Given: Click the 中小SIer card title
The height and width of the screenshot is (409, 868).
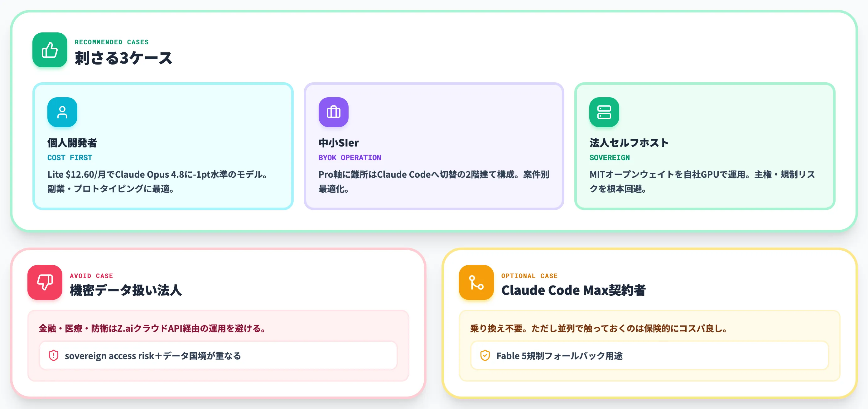Looking at the screenshot, I should click(339, 143).
